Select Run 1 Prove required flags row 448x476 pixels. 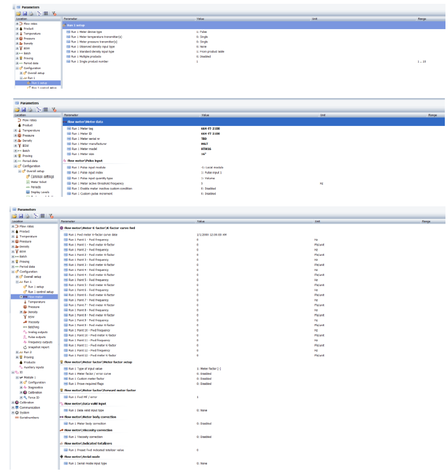(x=252, y=384)
